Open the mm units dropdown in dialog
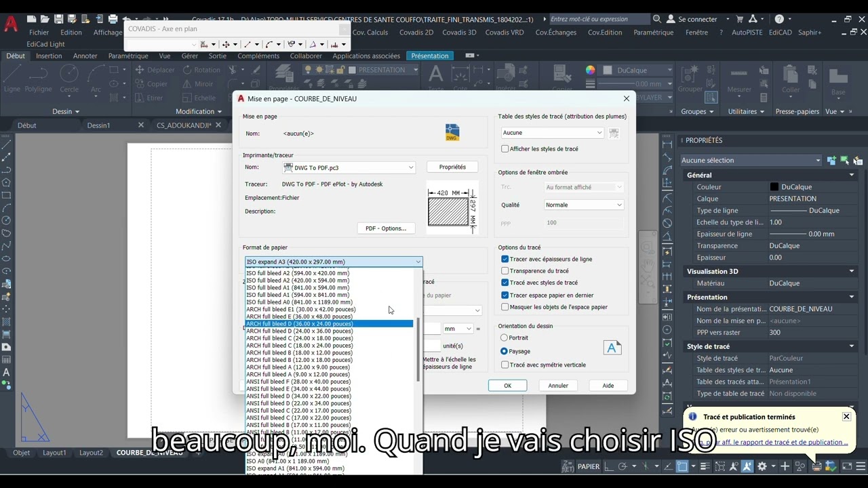The width and height of the screenshot is (868, 488). click(x=458, y=329)
